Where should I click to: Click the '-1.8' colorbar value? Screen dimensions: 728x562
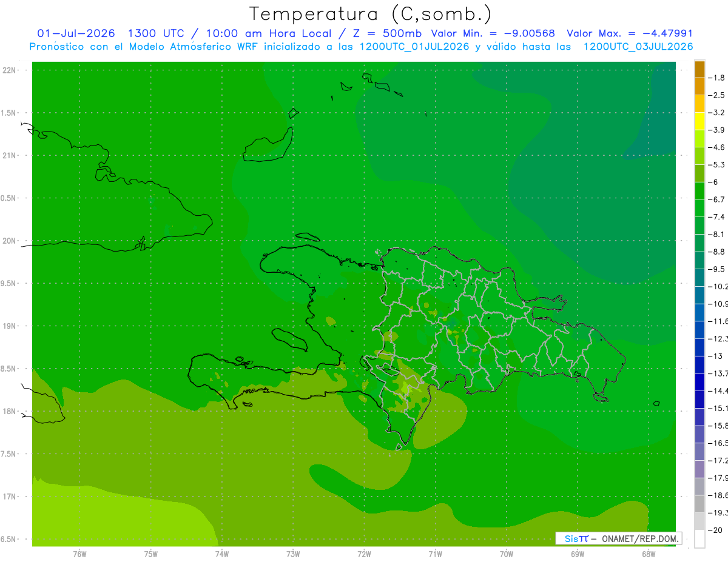pyautogui.click(x=717, y=78)
